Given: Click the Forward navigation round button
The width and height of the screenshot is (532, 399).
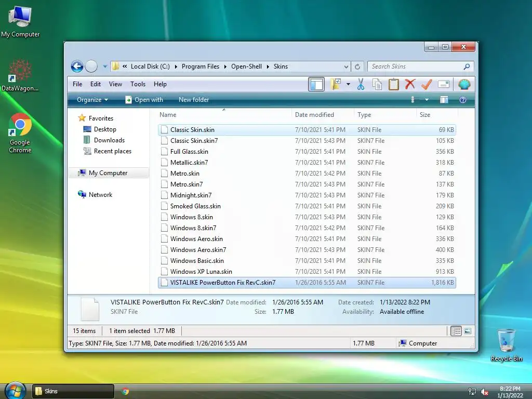Looking at the screenshot, I should coord(91,66).
